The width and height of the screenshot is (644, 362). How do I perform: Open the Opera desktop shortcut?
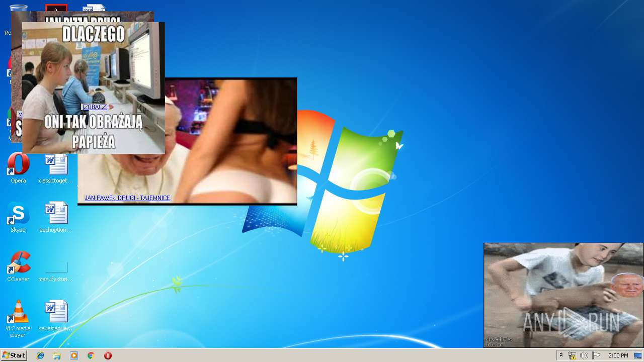coord(18,168)
